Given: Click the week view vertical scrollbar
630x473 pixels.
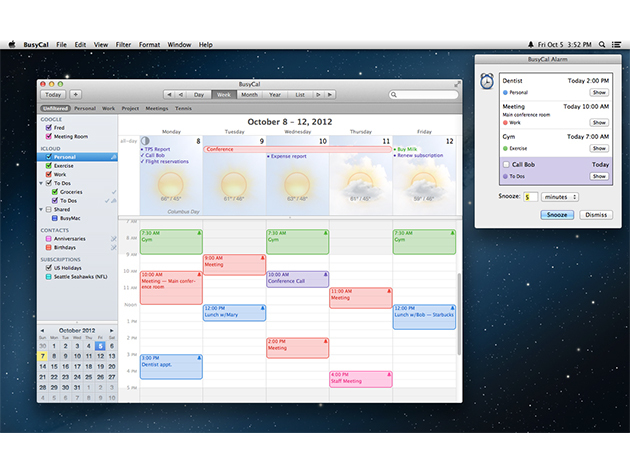Looking at the screenshot, I should [459, 313].
